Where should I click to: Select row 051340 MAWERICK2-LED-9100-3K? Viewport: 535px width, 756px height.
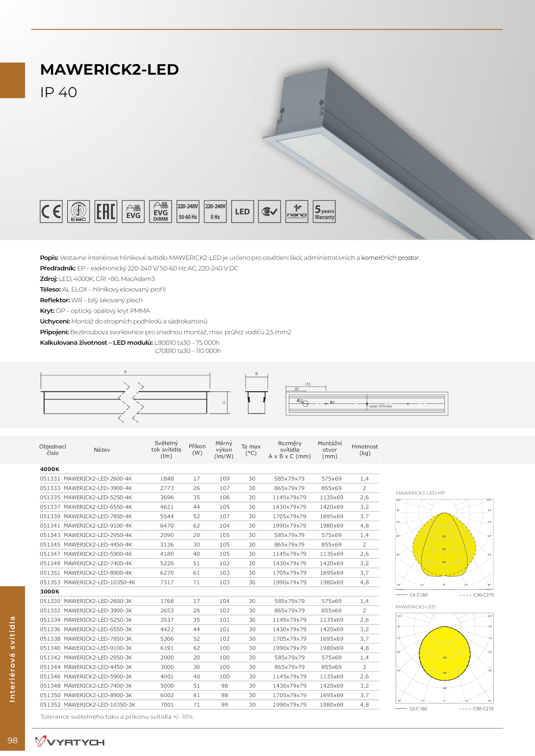(x=209, y=648)
